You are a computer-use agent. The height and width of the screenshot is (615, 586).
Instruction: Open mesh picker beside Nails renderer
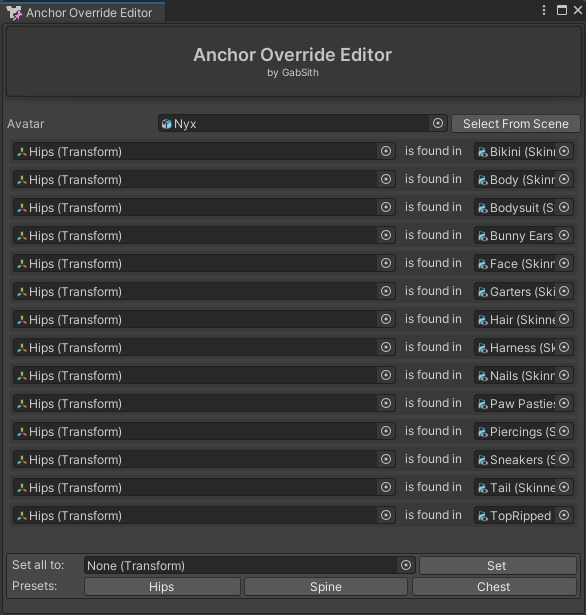tap(564, 375)
